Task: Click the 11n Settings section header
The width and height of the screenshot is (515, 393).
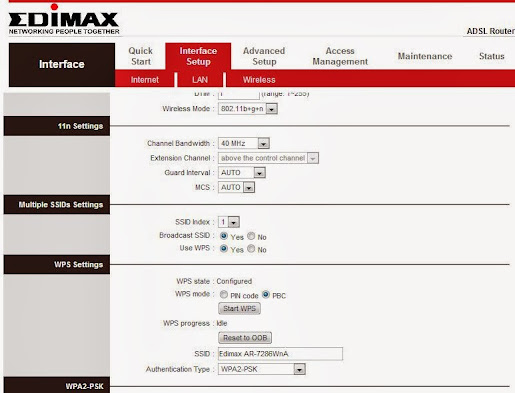Action: click(57, 126)
